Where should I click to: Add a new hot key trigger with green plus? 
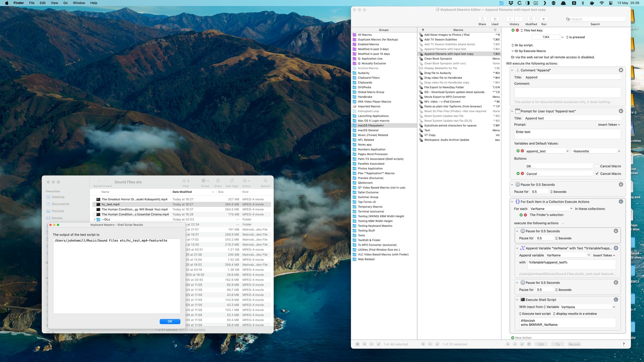[x=513, y=30]
